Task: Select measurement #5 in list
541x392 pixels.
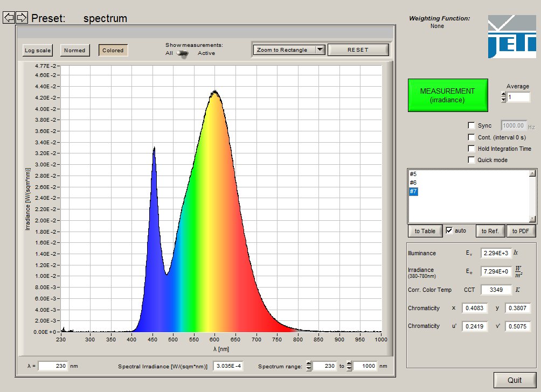Action: (413, 174)
